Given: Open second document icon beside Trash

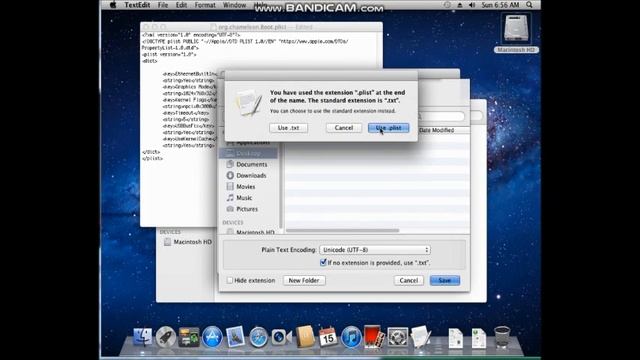Looking at the screenshot, I should [479, 338].
